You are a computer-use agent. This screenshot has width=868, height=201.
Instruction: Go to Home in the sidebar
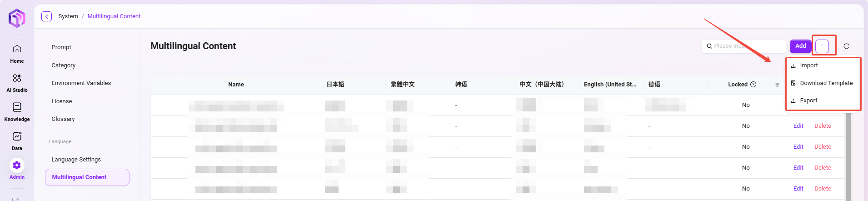17,53
